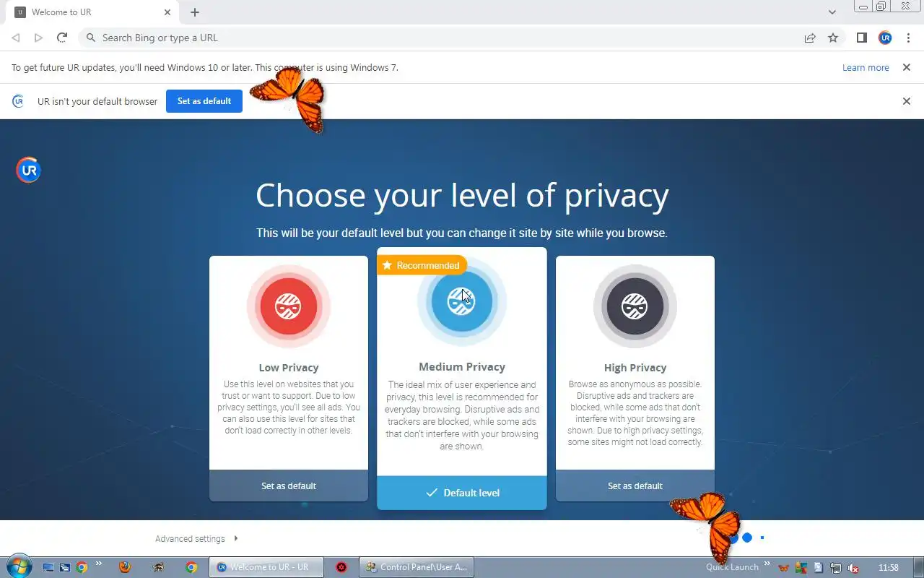This screenshot has width=924, height=578.
Task: Click the Recommended badge
Action: click(x=422, y=265)
